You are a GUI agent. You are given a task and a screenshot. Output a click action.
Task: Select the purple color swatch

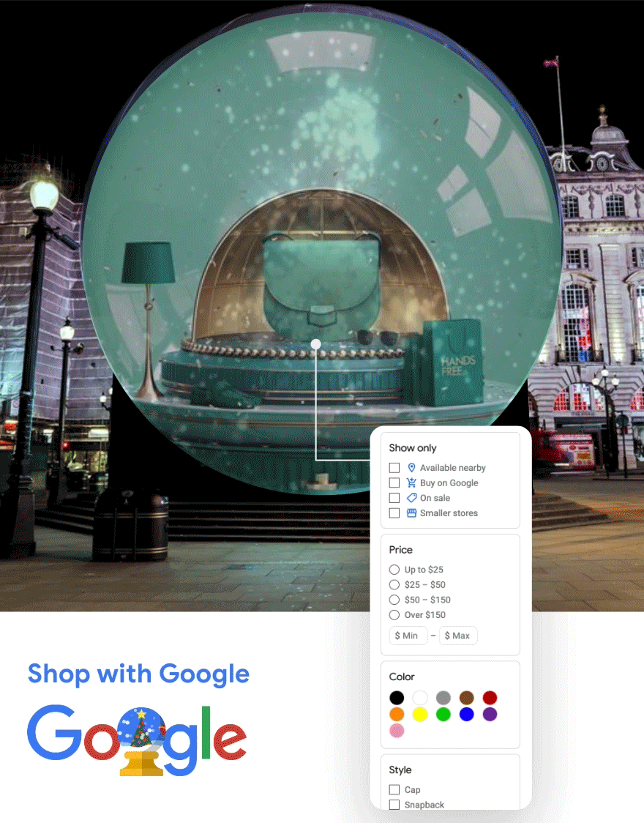490,715
